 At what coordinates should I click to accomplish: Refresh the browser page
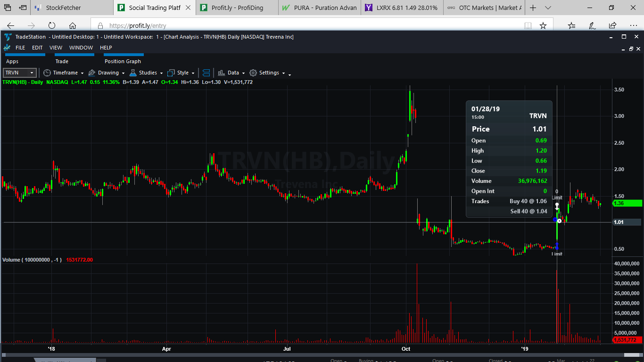52,26
